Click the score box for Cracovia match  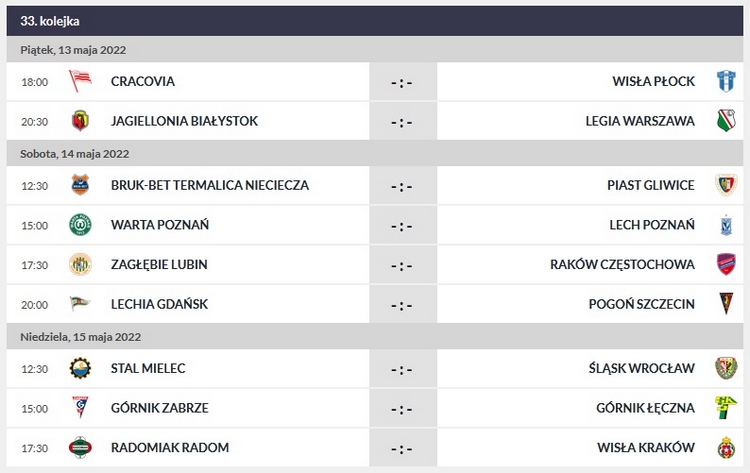tap(402, 81)
